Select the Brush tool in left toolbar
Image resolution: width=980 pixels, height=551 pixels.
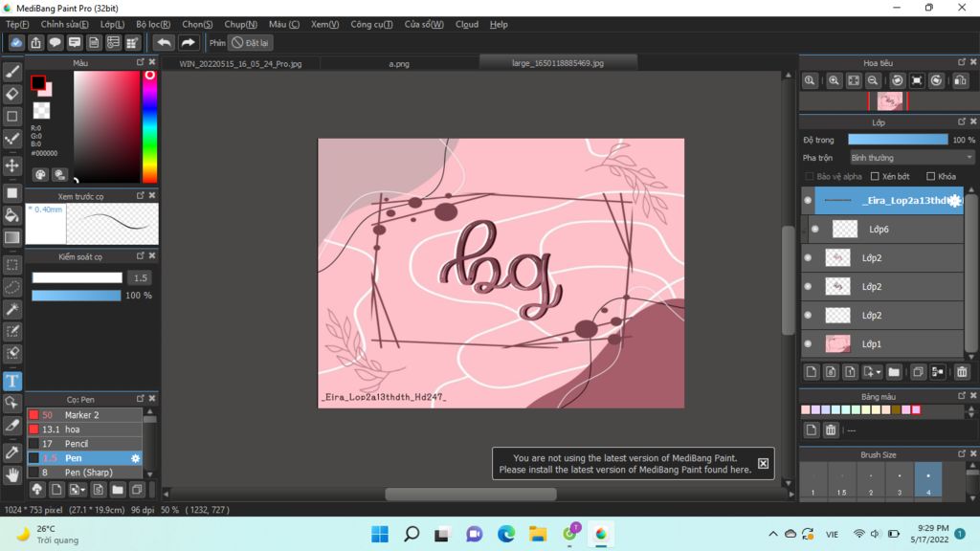[x=11, y=72]
